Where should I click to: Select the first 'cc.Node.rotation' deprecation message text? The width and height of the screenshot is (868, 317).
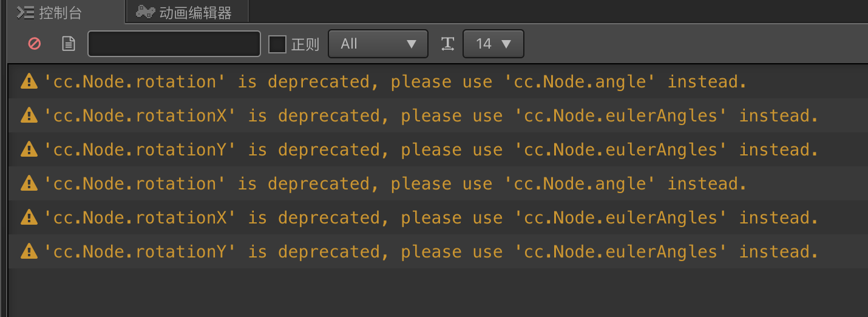(x=395, y=81)
